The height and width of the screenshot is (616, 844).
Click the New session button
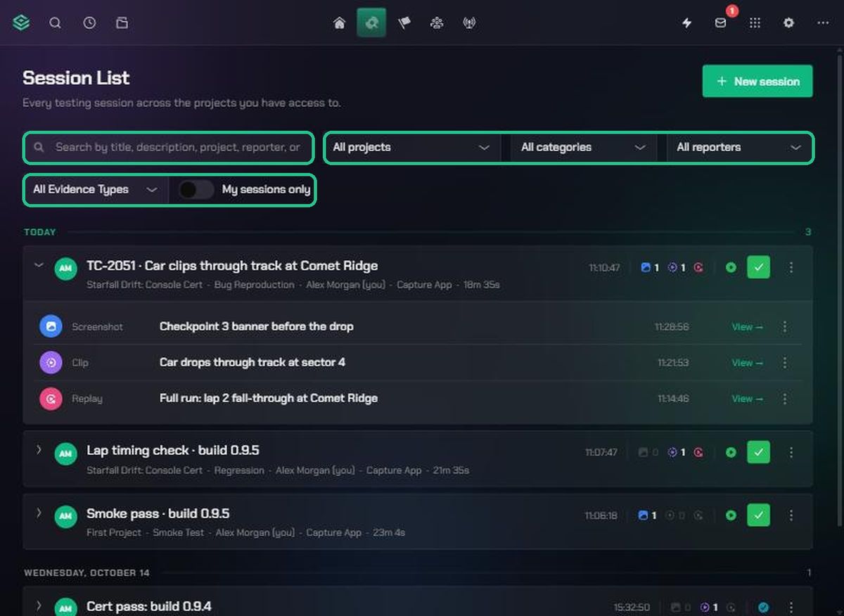[x=757, y=82]
